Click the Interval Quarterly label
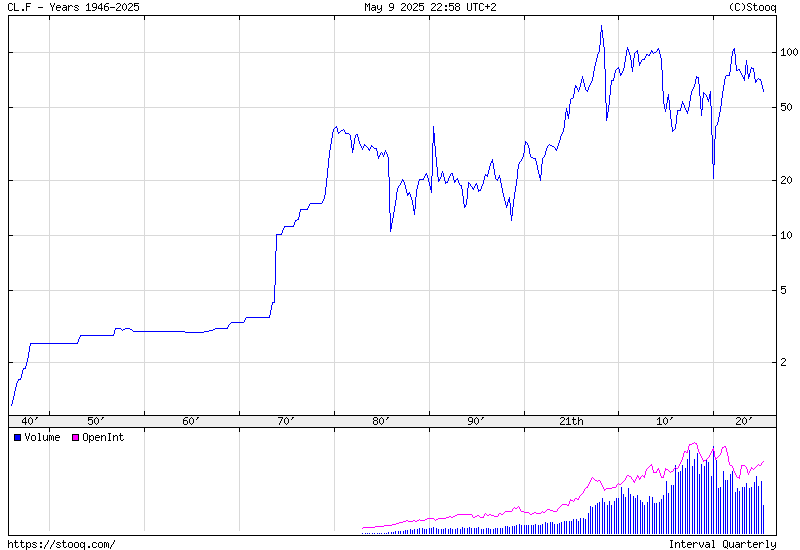Screen dimensions: 800x550 coord(722,544)
